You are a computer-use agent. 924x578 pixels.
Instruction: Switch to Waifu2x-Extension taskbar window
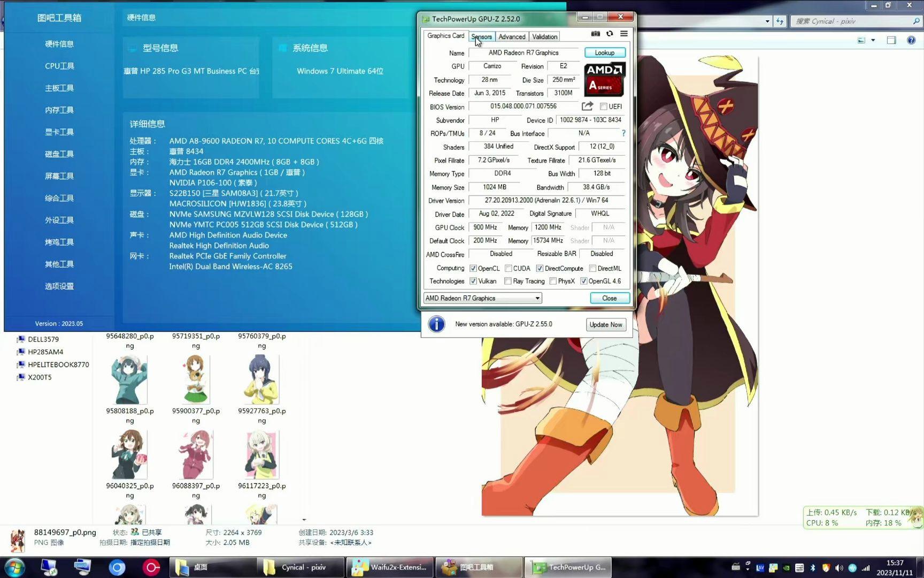(389, 567)
